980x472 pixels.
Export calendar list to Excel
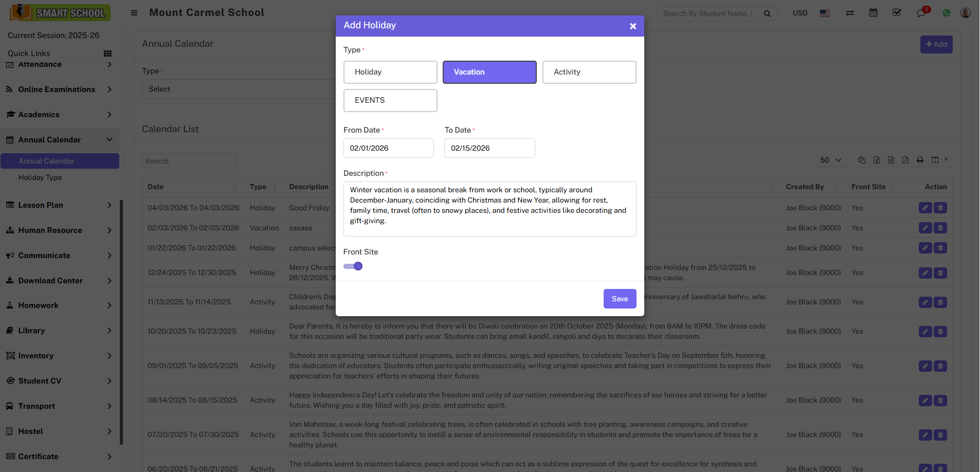coord(877,160)
